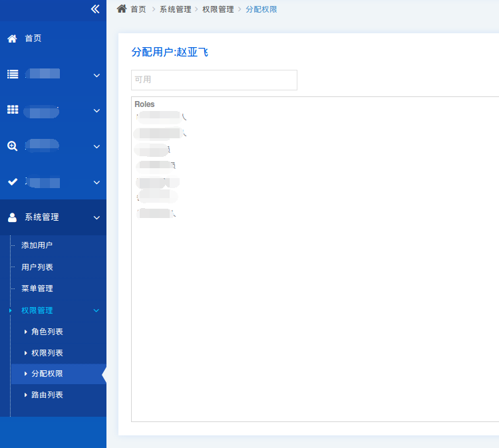Click the user icon beside 系统管理
Image resolution: width=499 pixels, height=448 pixels.
point(12,217)
